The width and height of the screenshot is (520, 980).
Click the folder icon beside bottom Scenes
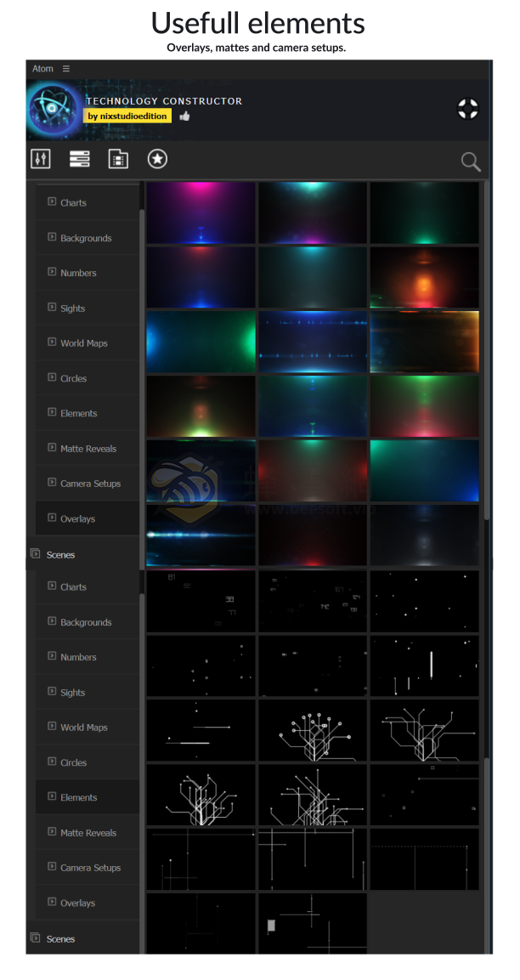coord(35,938)
